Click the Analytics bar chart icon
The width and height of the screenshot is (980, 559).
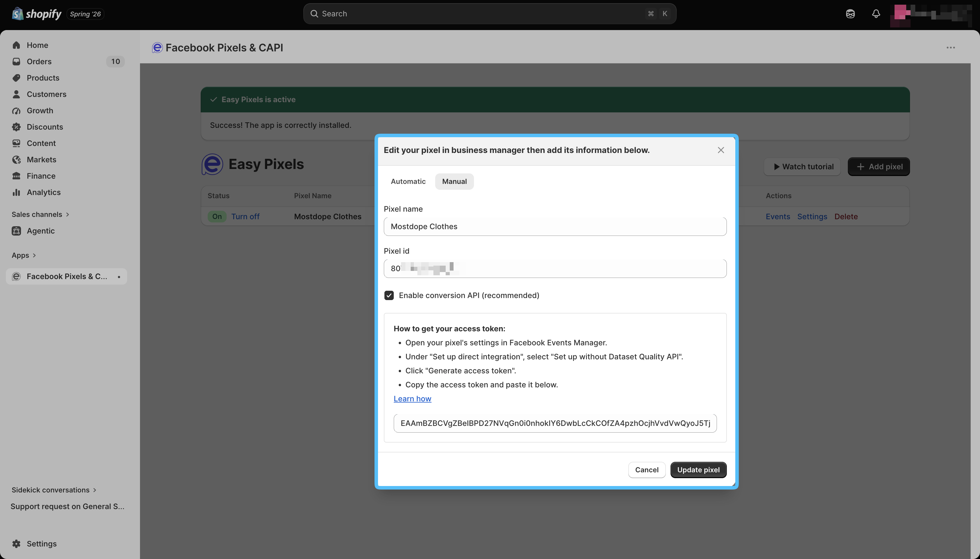pyautogui.click(x=16, y=192)
